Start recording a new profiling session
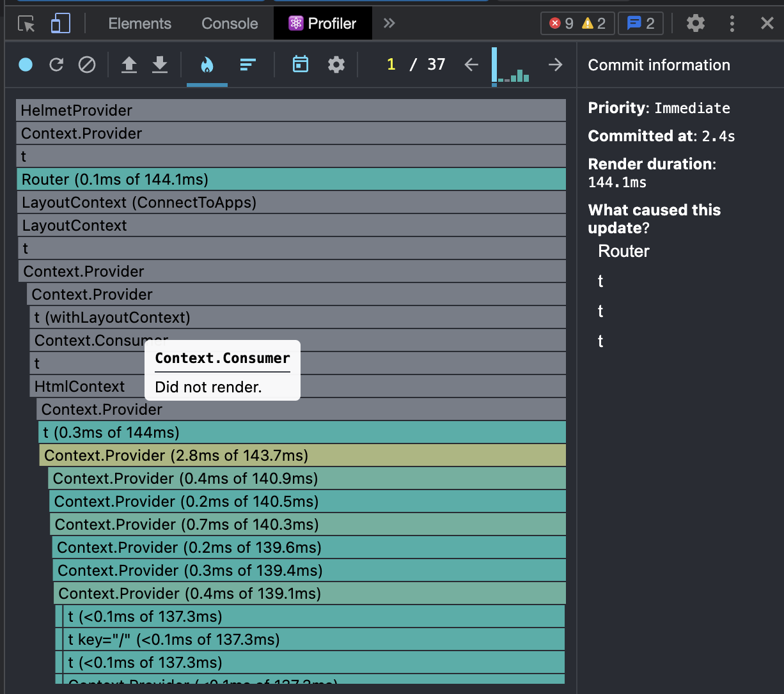The width and height of the screenshot is (784, 694). coord(25,65)
